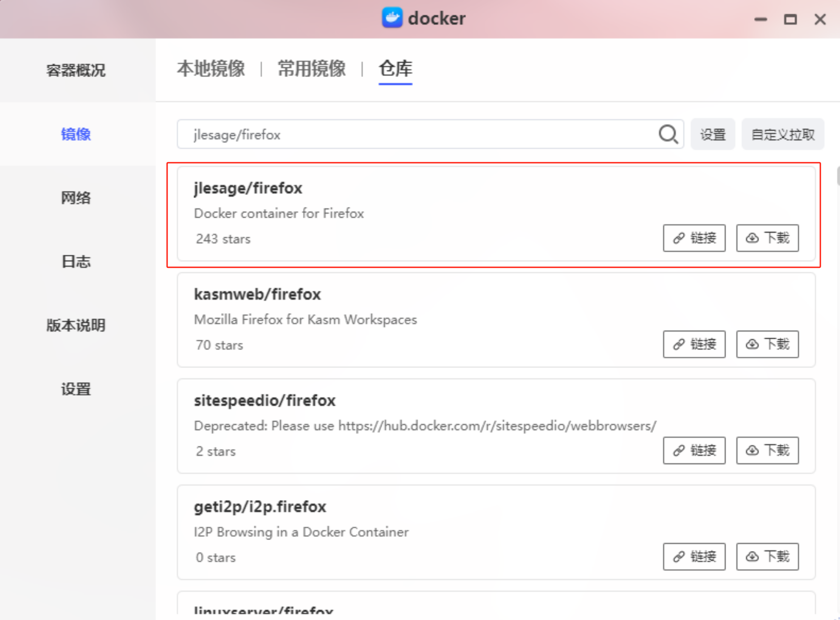
Task: Download the jlesage/firefox image
Action: click(767, 238)
